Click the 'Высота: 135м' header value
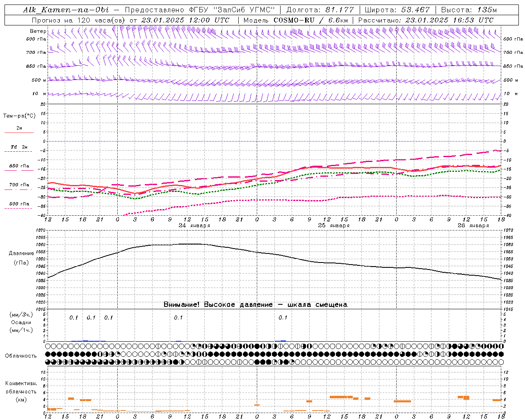Screen dimensions: 525x420 tap(469, 10)
